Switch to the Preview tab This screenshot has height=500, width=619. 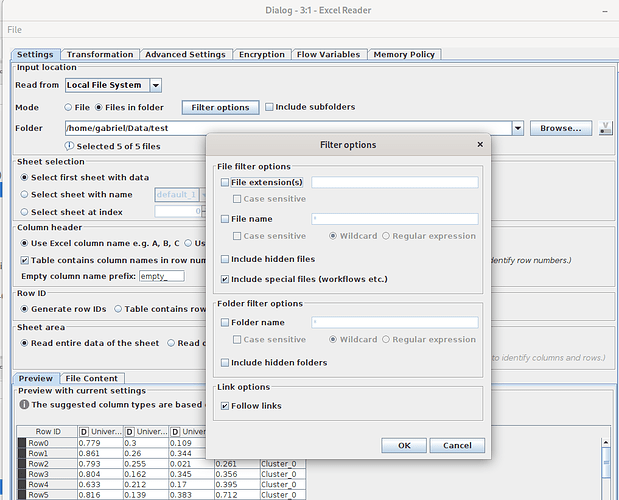(x=36, y=378)
